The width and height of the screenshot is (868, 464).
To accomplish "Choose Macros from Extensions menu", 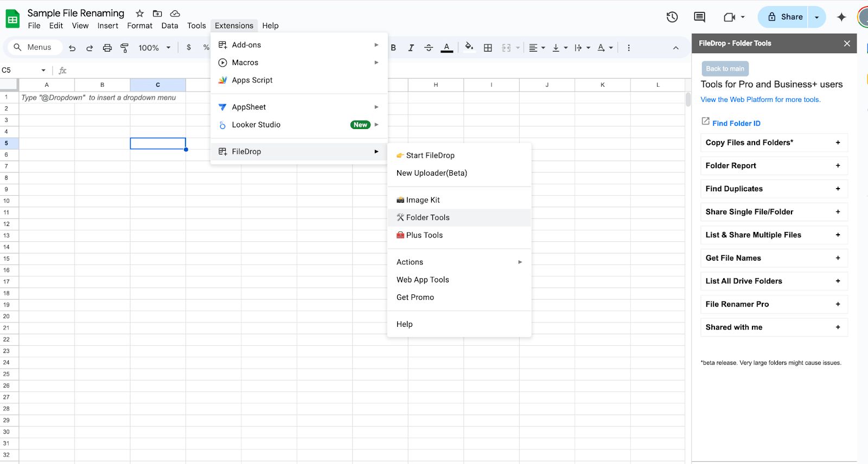I will (x=299, y=63).
